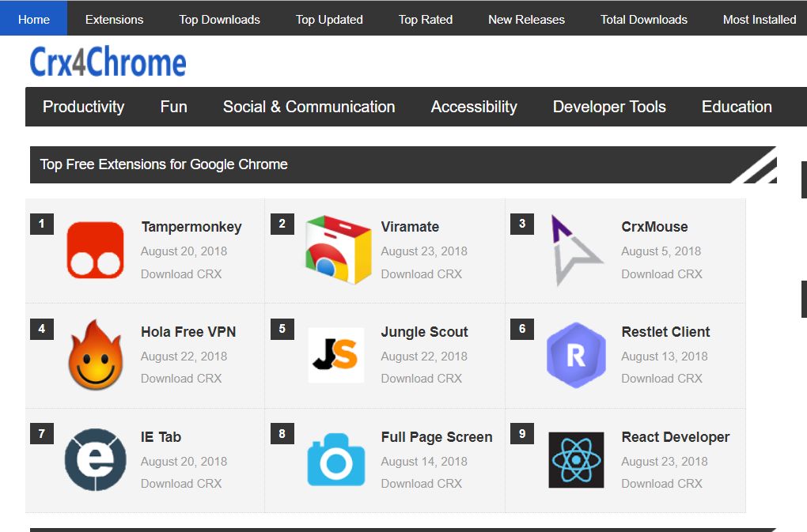Click Download CRX under Jungle Scout
This screenshot has width=807, height=532.
pyautogui.click(x=422, y=379)
